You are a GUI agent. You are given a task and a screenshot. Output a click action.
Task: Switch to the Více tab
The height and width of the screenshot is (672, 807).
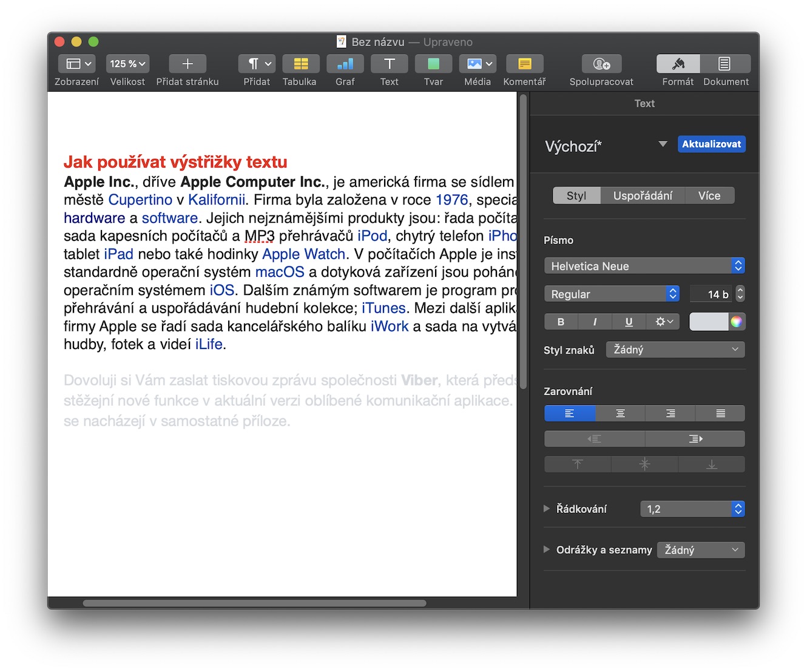coord(709,195)
